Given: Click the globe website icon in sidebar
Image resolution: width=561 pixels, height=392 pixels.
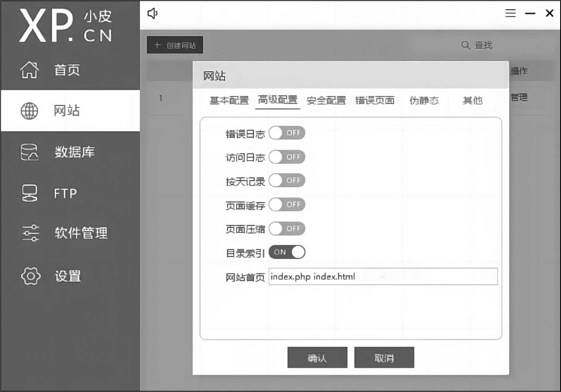Looking at the screenshot, I should (29, 111).
